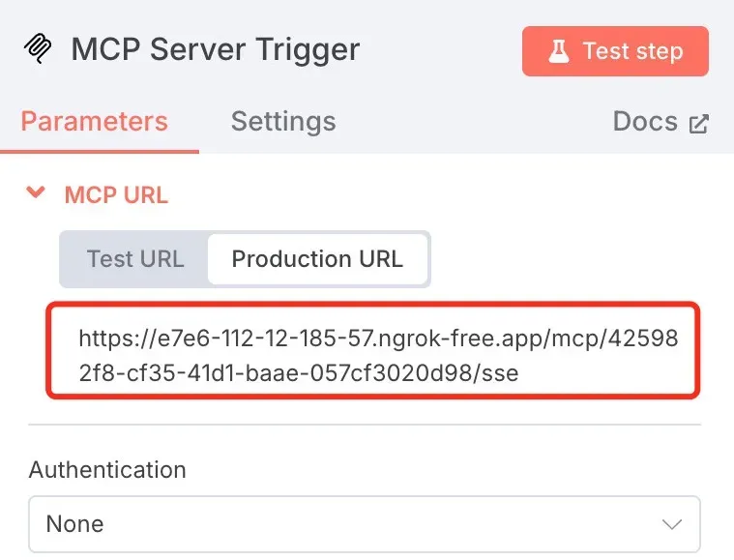
Task: Select the Production URL option
Action: (317, 259)
